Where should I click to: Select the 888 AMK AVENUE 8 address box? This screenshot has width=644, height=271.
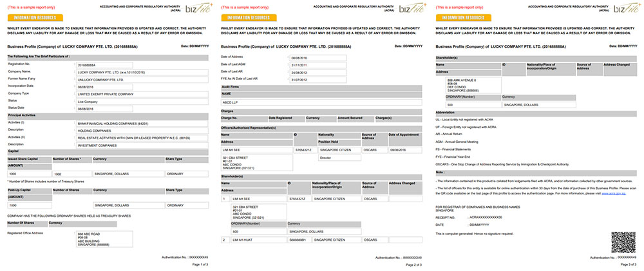pyautogui.click(x=473, y=85)
